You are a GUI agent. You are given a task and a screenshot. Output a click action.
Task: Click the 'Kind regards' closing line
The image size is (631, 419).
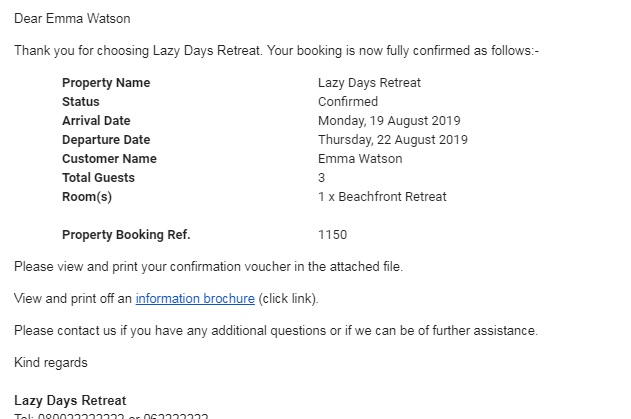[x=51, y=362]
